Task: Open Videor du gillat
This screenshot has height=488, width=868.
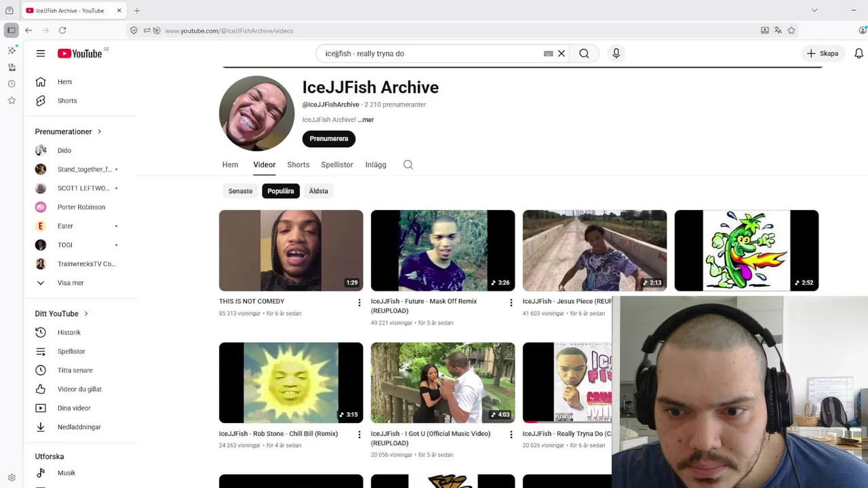Action: point(81,390)
